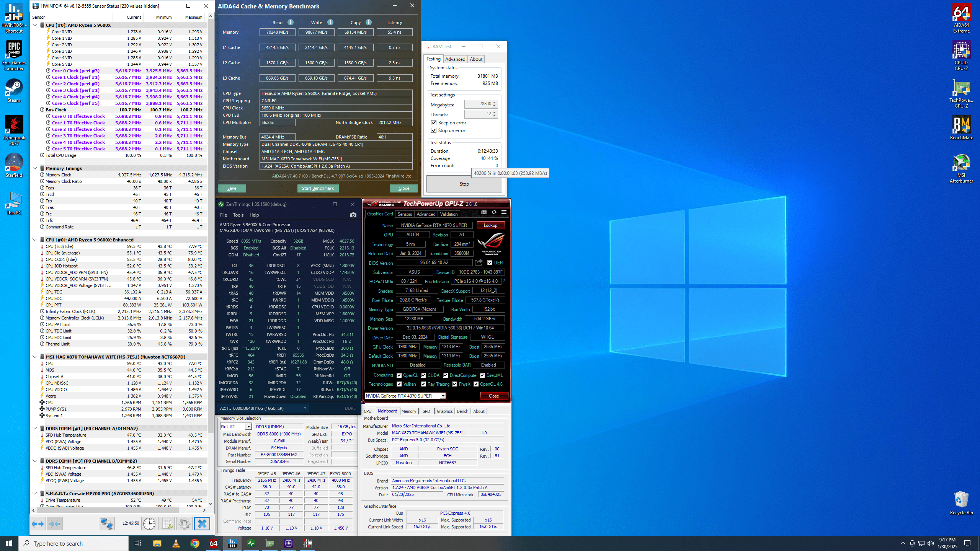
Task: Open GPU-Z hamburger menu icon
Action: pyautogui.click(x=504, y=212)
